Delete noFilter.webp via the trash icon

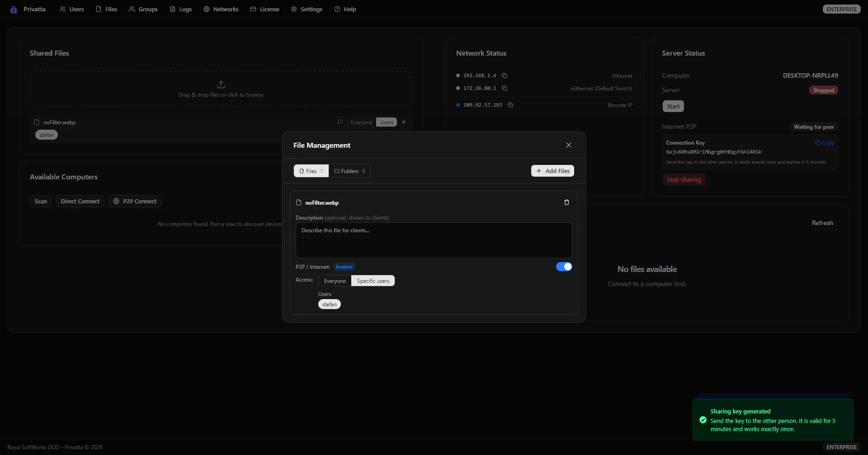[x=566, y=202]
